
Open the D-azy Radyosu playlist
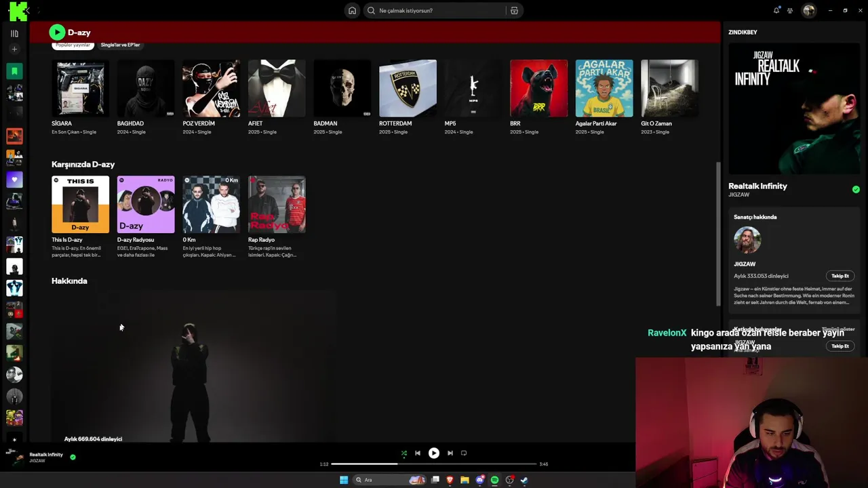146,205
